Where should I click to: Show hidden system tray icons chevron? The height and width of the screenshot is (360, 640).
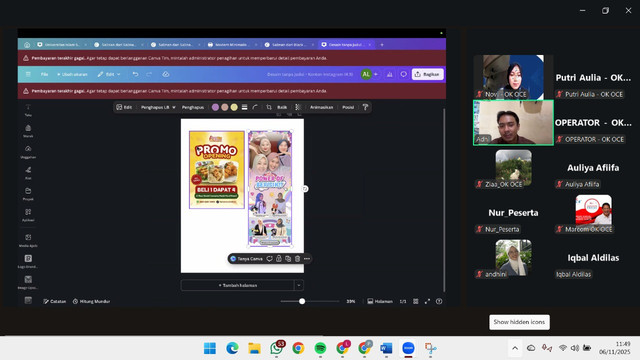click(515, 348)
